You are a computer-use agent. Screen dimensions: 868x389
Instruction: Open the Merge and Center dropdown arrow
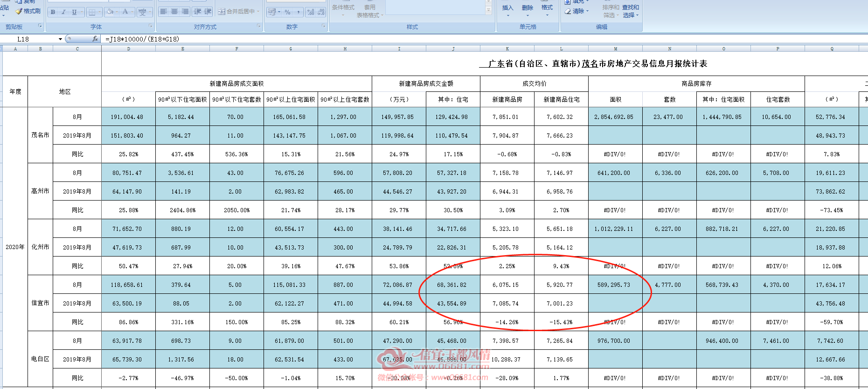tap(259, 12)
